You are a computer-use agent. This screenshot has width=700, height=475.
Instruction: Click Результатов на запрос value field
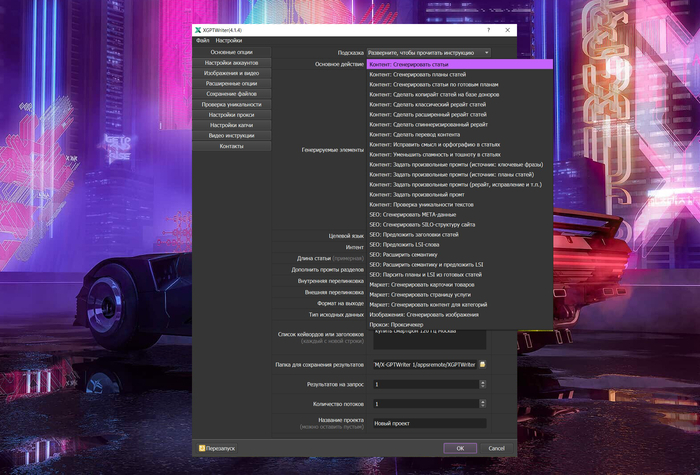point(426,384)
